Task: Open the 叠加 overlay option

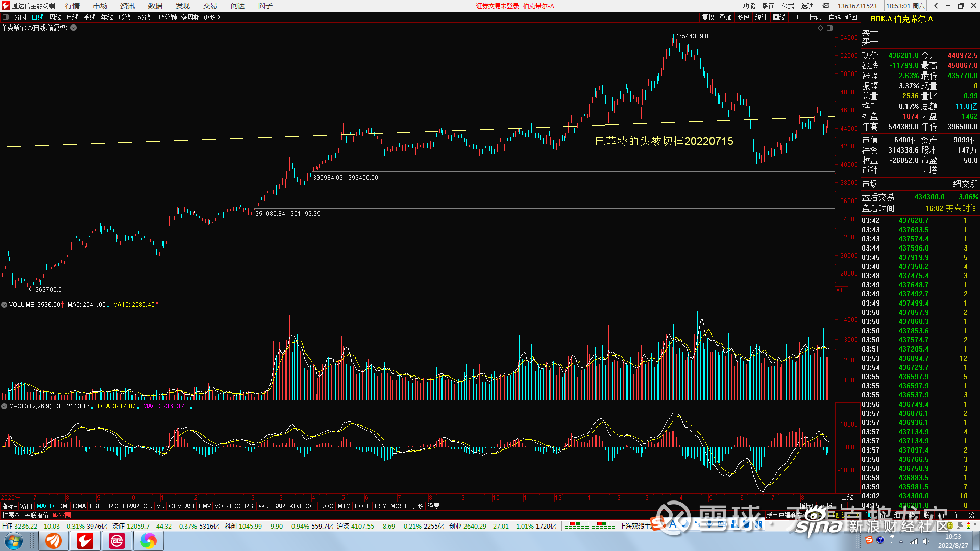Action: (726, 17)
